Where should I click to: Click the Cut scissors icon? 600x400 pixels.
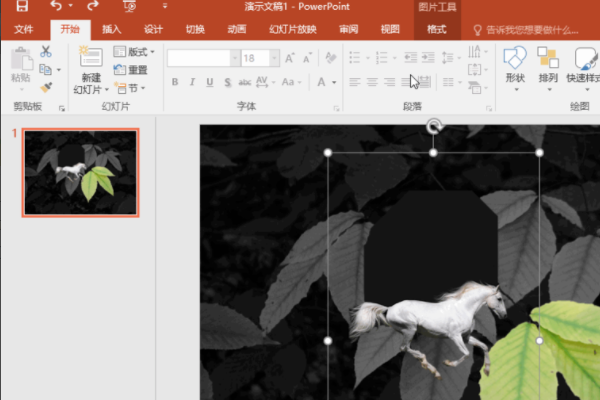[x=45, y=52]
